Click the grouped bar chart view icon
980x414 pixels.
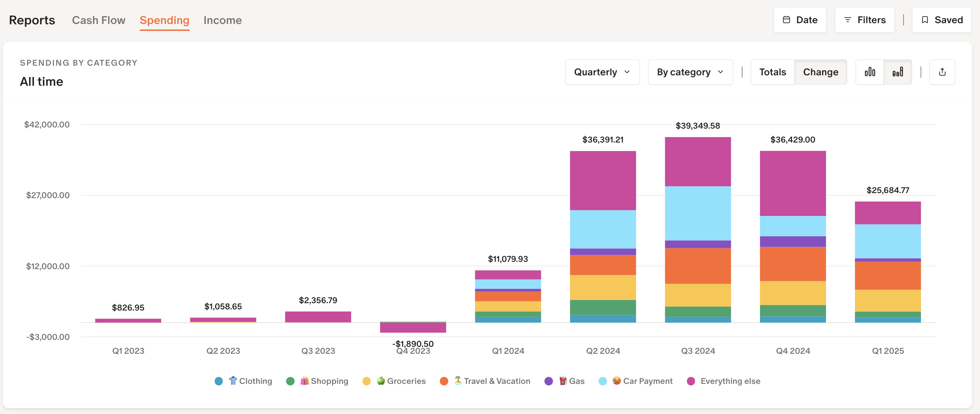click(870, 72)
